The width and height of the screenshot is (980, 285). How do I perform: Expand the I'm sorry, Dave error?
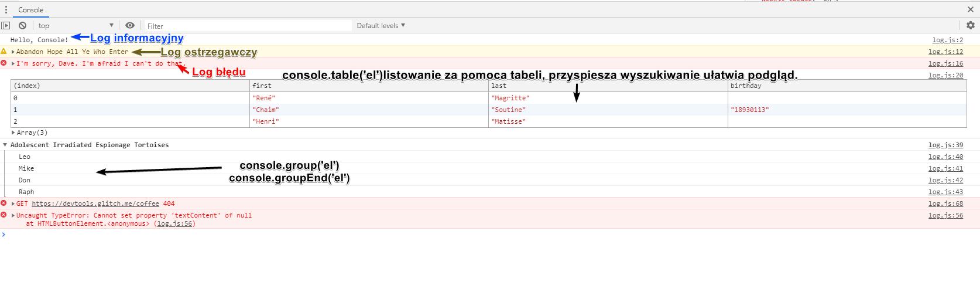pos(13,63)
